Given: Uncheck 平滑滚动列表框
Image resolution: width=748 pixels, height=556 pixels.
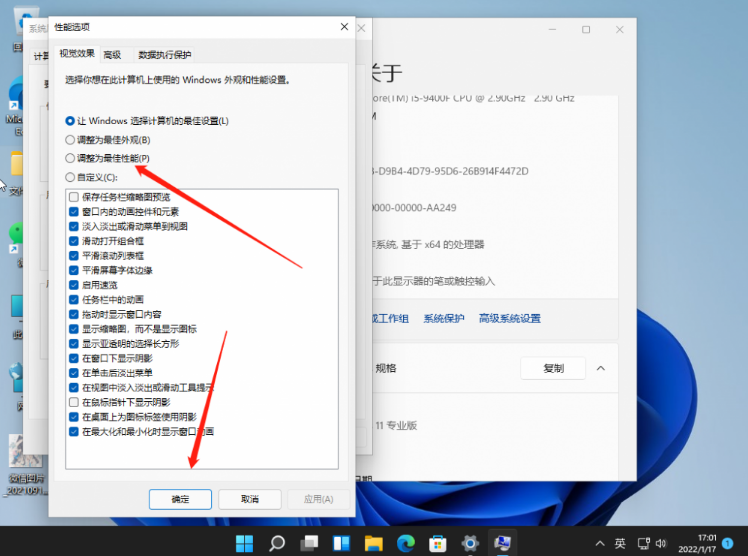Looking at the screenshot, I should point(74,256).
